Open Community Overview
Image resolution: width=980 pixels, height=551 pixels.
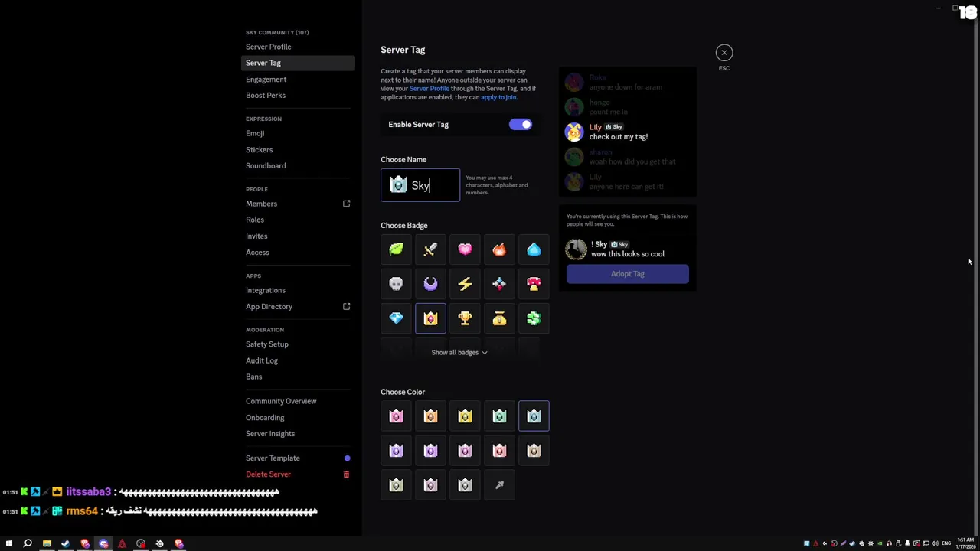(298, 401)
